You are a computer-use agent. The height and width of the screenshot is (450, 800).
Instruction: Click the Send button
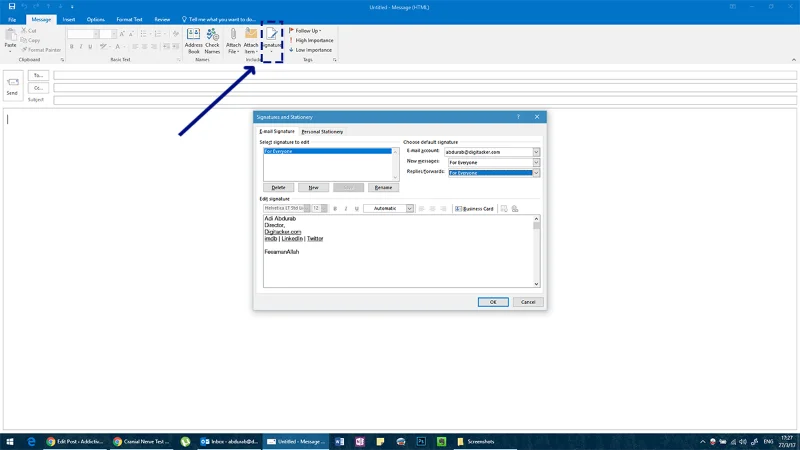click(x=12, y=86)
